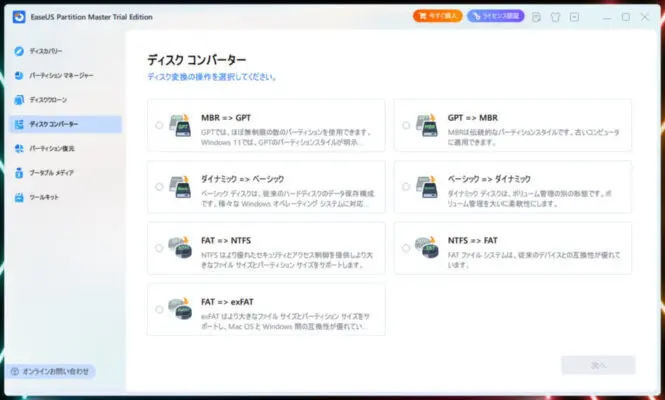Viewport: 665px width, 400px height.
Task: Click the NTFS => FAT description text
Action: (x=534, y=260)
